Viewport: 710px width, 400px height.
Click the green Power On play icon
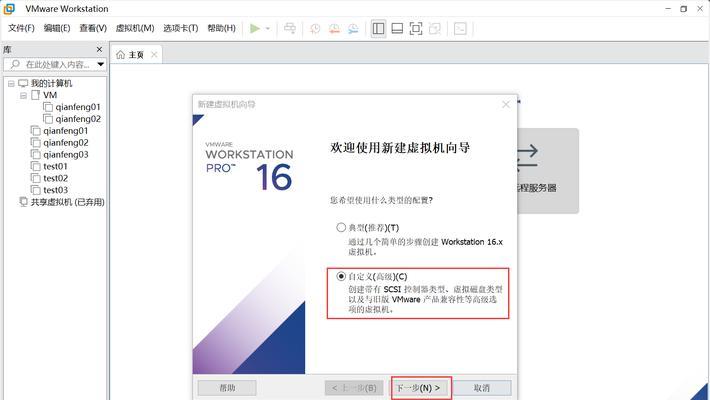(x=255, y=29)
